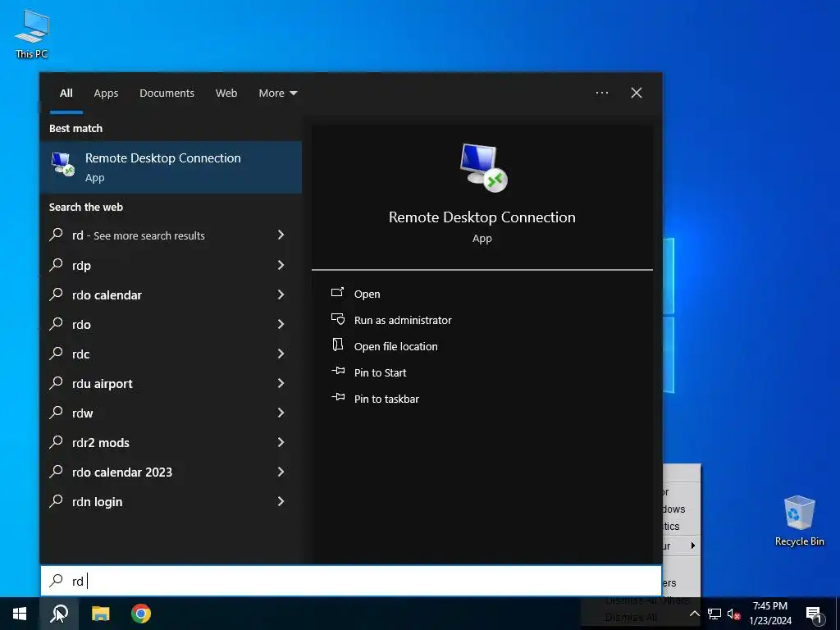Expand the "rdr2 mods" suggestion chevron
840x630 pixels.
tap(281, 441)
